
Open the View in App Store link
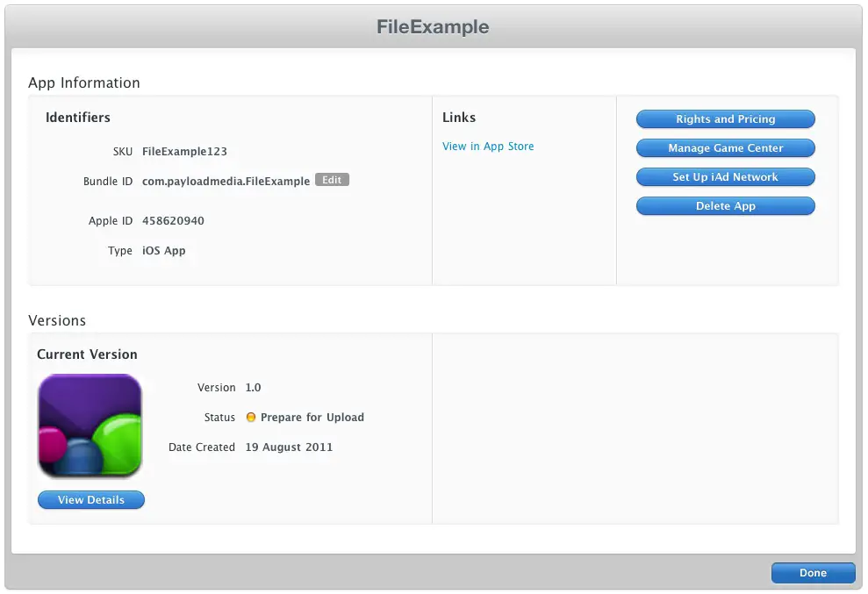pos(488,147)
